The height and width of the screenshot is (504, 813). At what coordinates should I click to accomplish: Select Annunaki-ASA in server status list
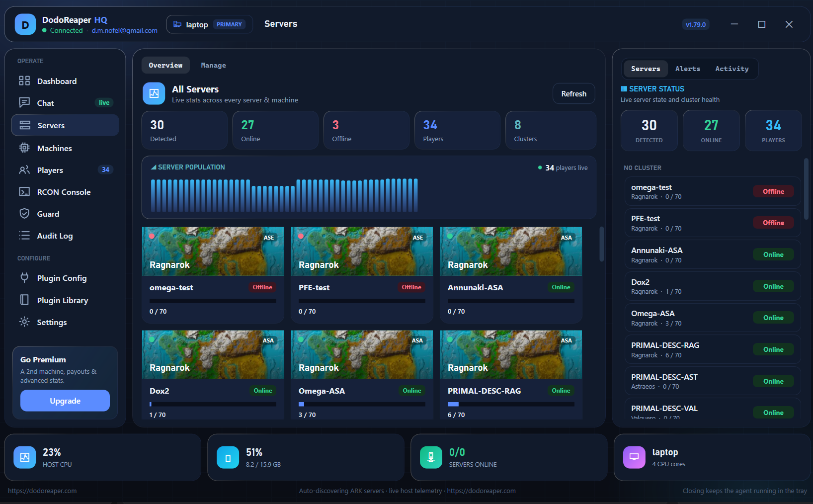(x=713, y=254)
